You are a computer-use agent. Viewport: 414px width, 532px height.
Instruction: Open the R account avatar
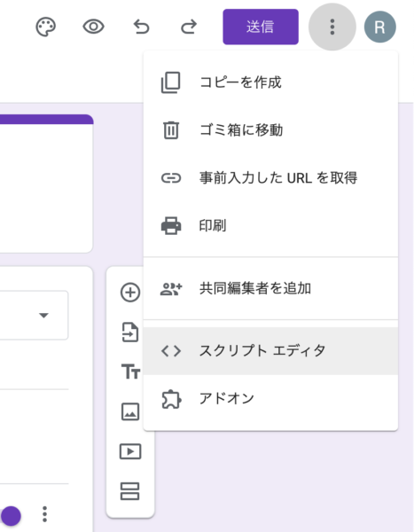coord(379,27)
